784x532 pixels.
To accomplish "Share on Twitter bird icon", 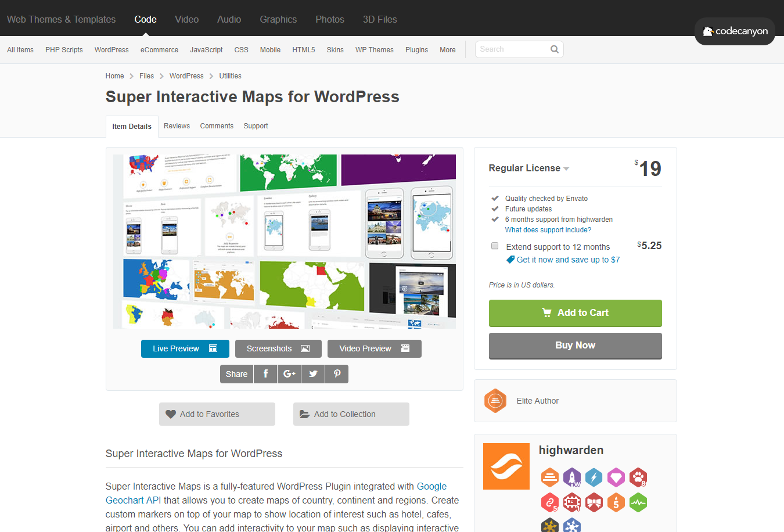I will [313, 374].
